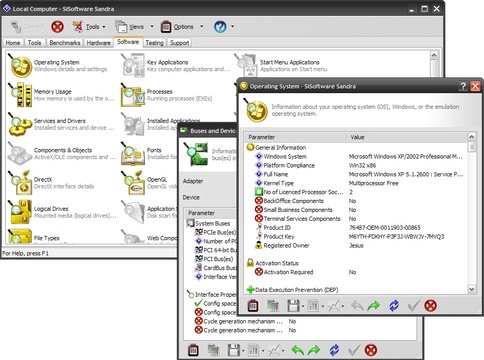Select the General Information tree node
This screenshot has height=360, width=484.
point(280,147)
